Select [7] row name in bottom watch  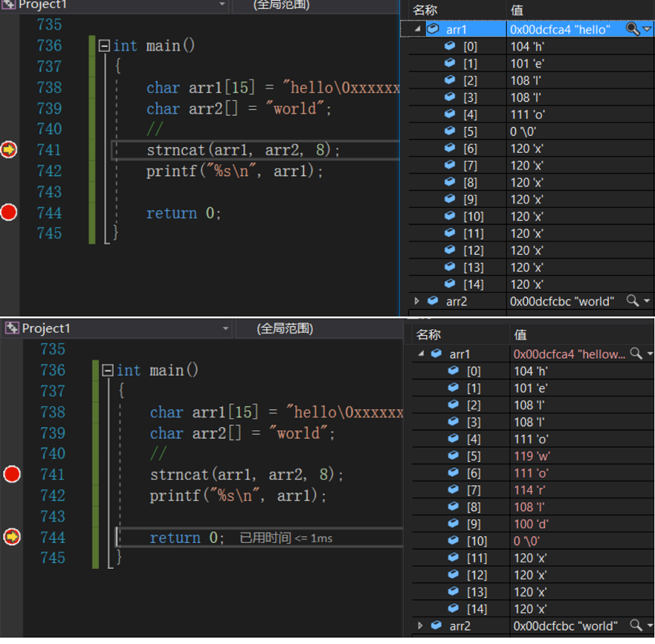pyautogui.click(x=474, y=490)
